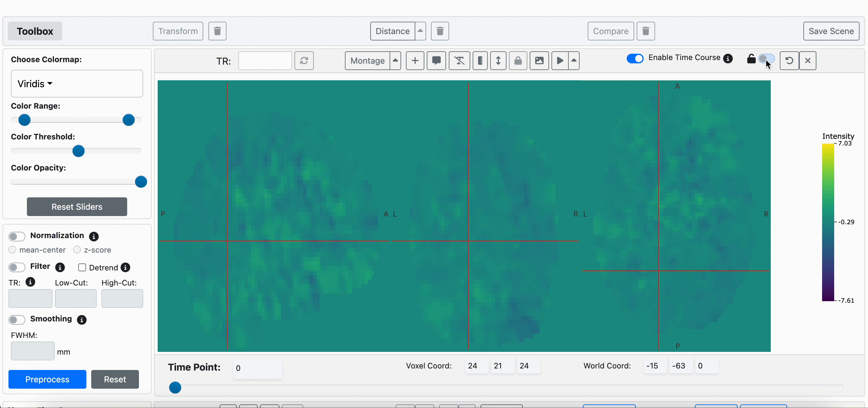Expand the Montage dropdown arrow
This screenshot has width=868, height=408.
click(x=396, y=61)
